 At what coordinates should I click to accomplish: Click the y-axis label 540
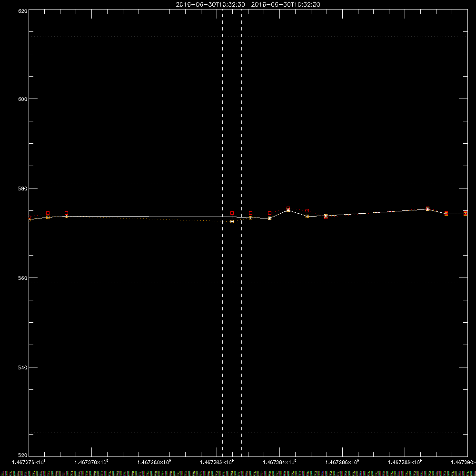click(x=23, y=367)
